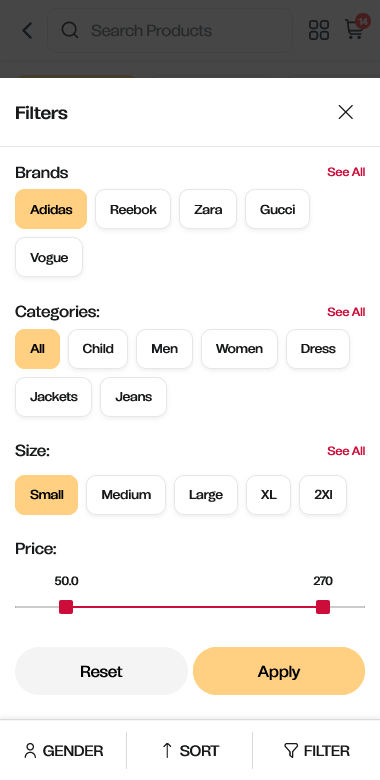Choose the Medium size chip
The image size is (380, 780).
click(126, 495)
